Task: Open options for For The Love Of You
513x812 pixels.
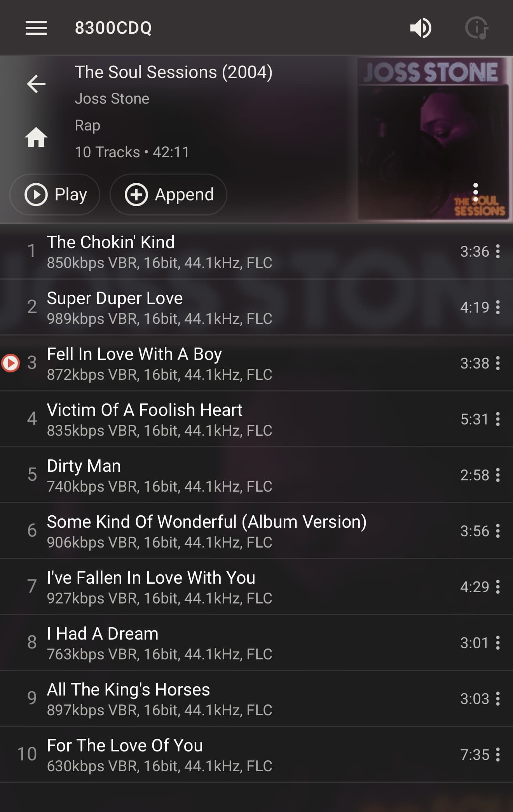Action: tap(498, 755)
